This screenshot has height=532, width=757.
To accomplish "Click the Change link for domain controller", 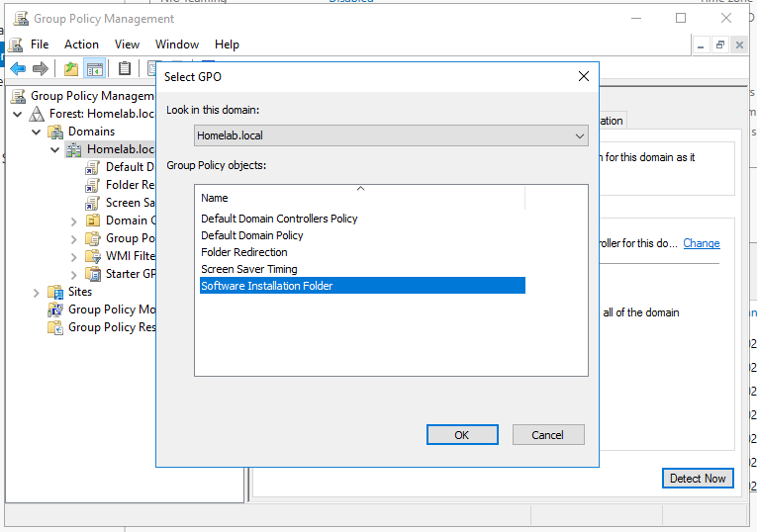I will coord(701,243).
